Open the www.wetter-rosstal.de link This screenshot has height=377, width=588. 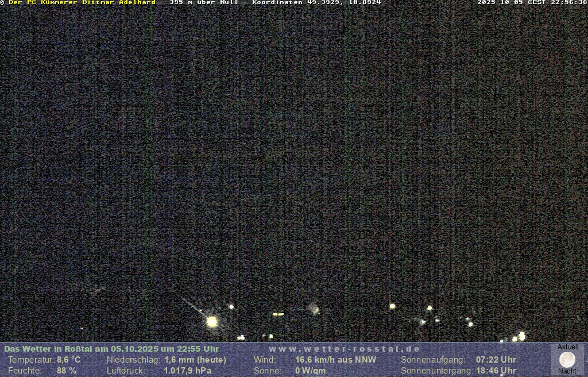point(344,349)
